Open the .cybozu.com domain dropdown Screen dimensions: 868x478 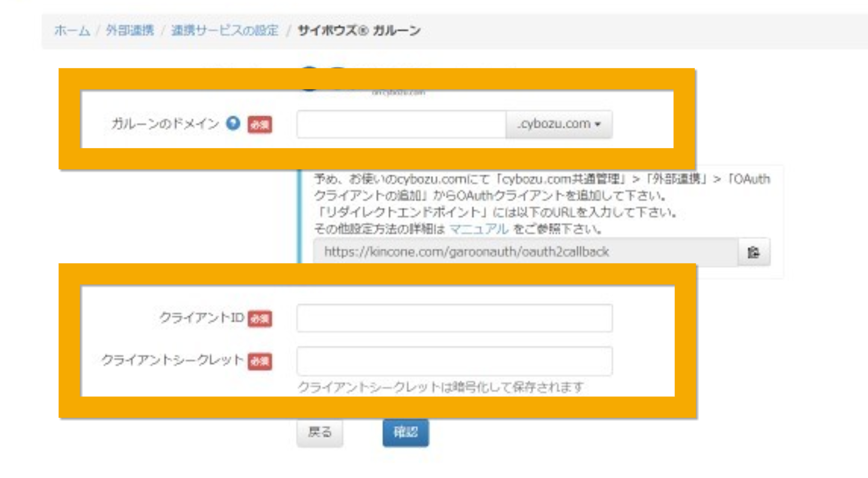click(559, 124)
